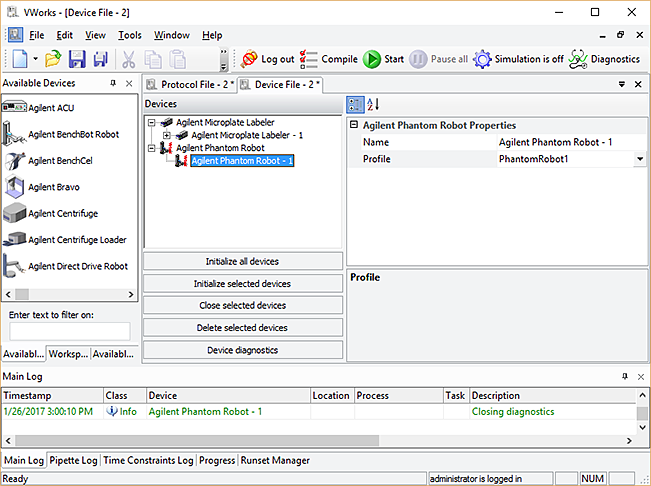The height and width of the screenshot is (486, 651).
Task: Click the device filter text field
Action: coord(70,331)
